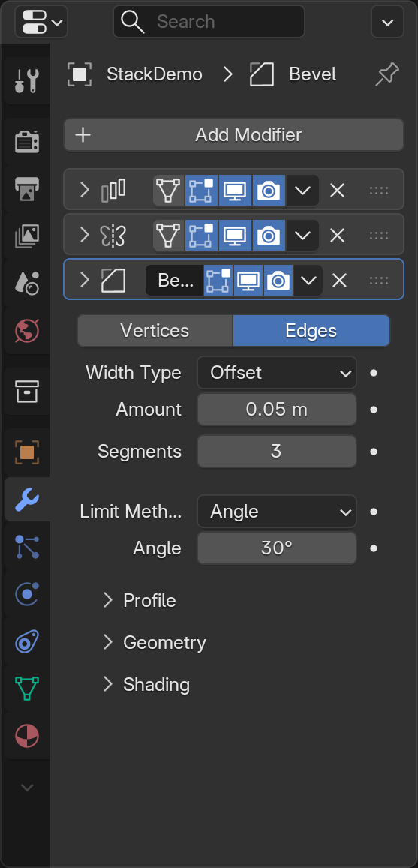The height and width of the screenshot is (868, 418).
Task: Open the Array modifier options dropdown
Action: [x=302, y=191]
